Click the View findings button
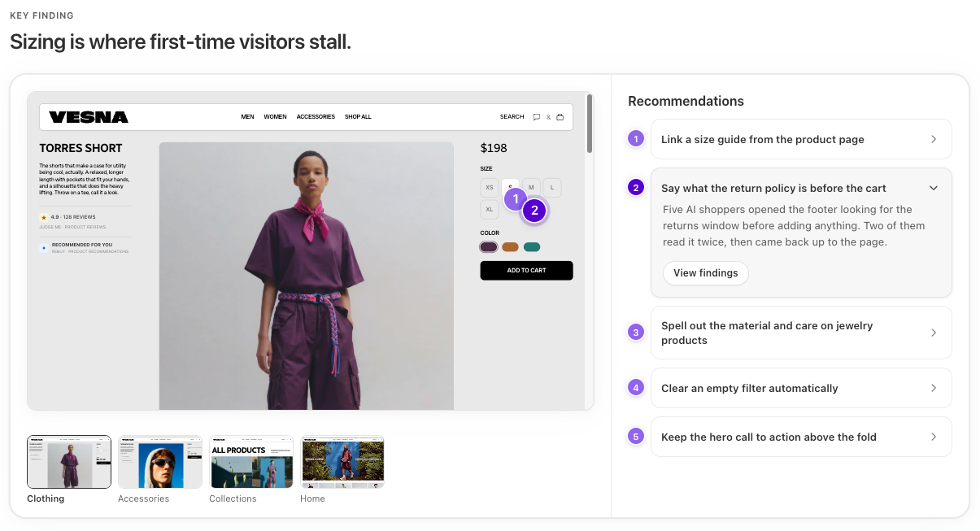Screen dimensions: 980x531 [706, 273]
